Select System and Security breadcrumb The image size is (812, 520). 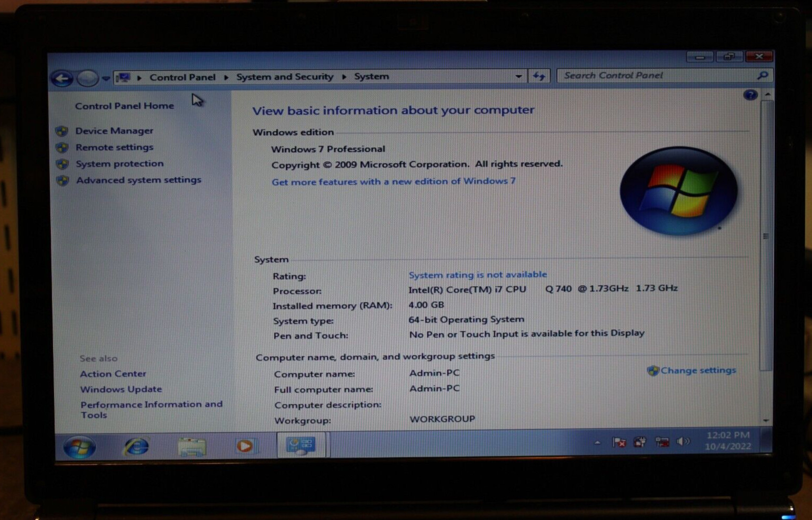285,77
